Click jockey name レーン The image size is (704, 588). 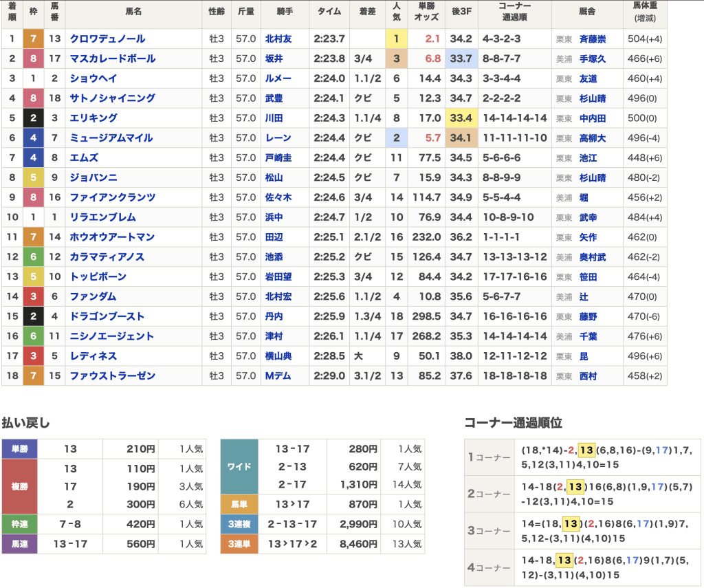278,138
